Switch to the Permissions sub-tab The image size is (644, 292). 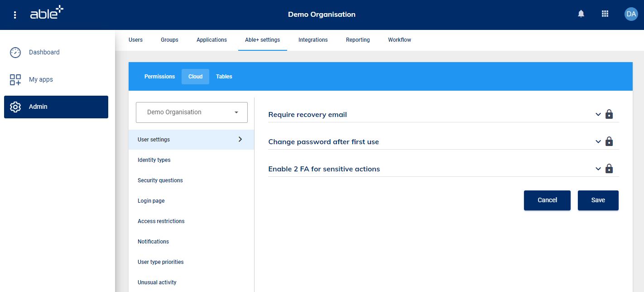click(159, 77)
